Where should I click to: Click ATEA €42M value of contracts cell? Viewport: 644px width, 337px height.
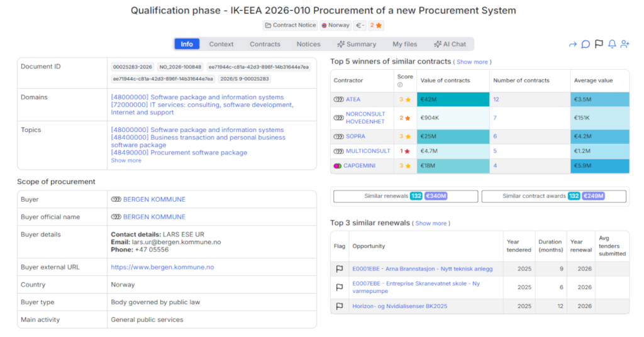click(453, 99)
